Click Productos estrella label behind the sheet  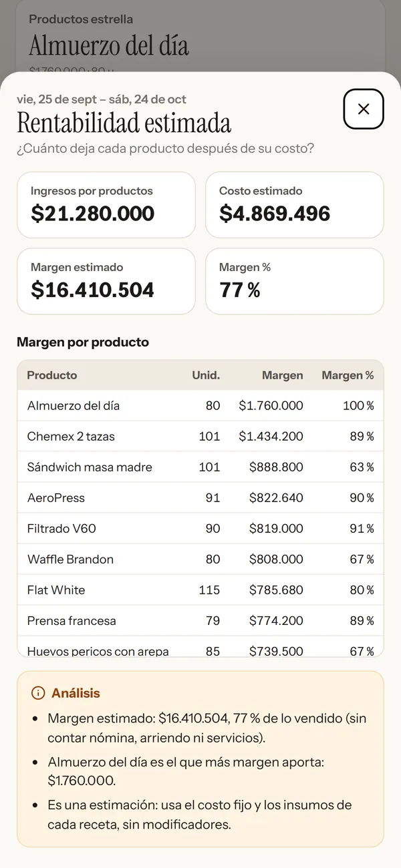[x=81, y=19]
